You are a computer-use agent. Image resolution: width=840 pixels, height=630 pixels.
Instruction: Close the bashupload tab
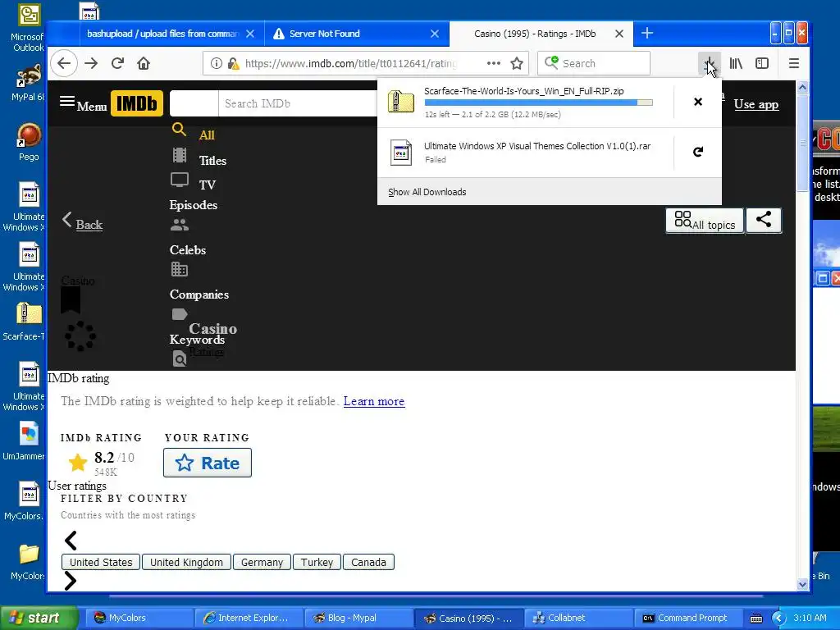click(249, 34)
